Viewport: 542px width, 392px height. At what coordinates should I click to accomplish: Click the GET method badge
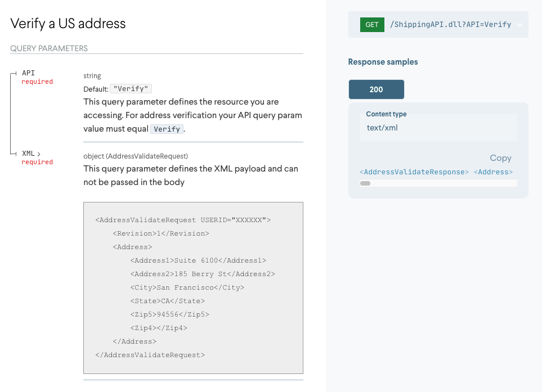[371, 24]
